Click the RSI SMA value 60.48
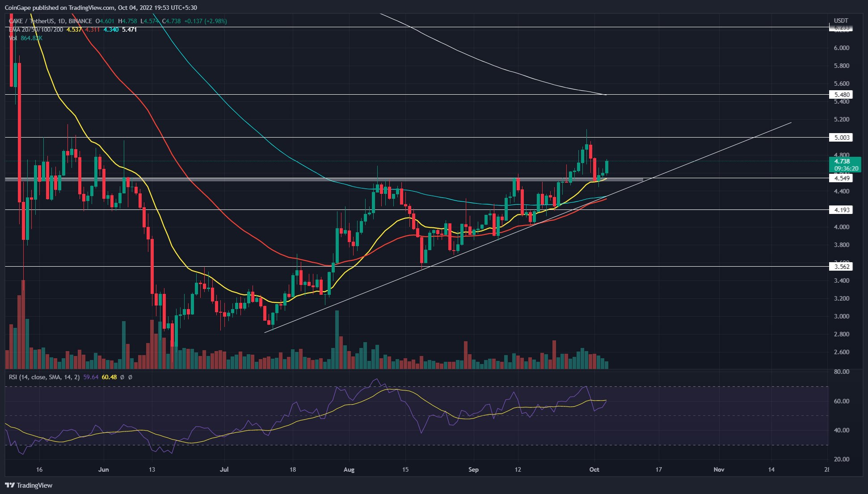868x494 pixels. pyautogui.click(x=110, y=377)
